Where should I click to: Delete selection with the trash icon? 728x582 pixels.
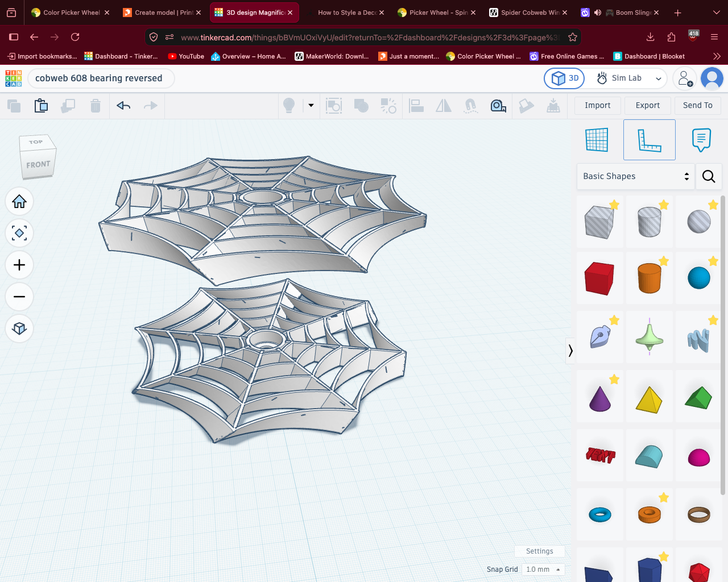point(96,106)
